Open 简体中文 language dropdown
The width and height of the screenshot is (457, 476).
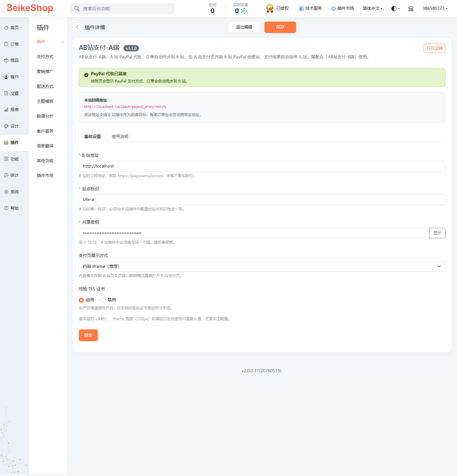373,9
